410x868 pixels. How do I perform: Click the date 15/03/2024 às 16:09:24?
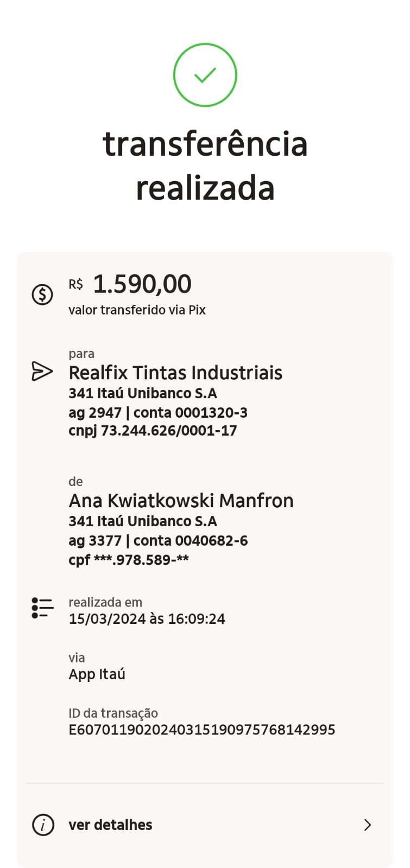click(147, 619)
